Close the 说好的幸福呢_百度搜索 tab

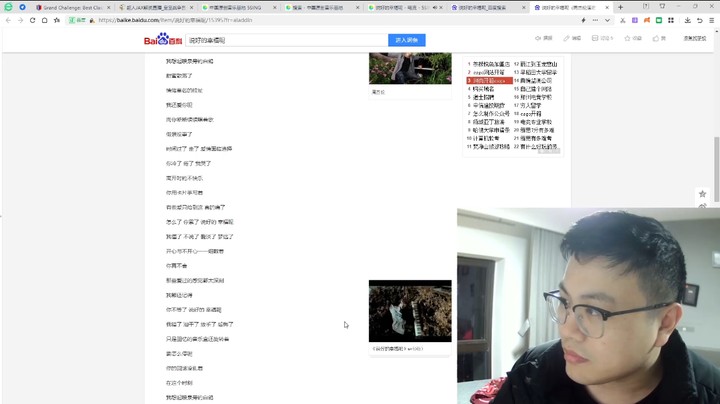click(523, 8)
